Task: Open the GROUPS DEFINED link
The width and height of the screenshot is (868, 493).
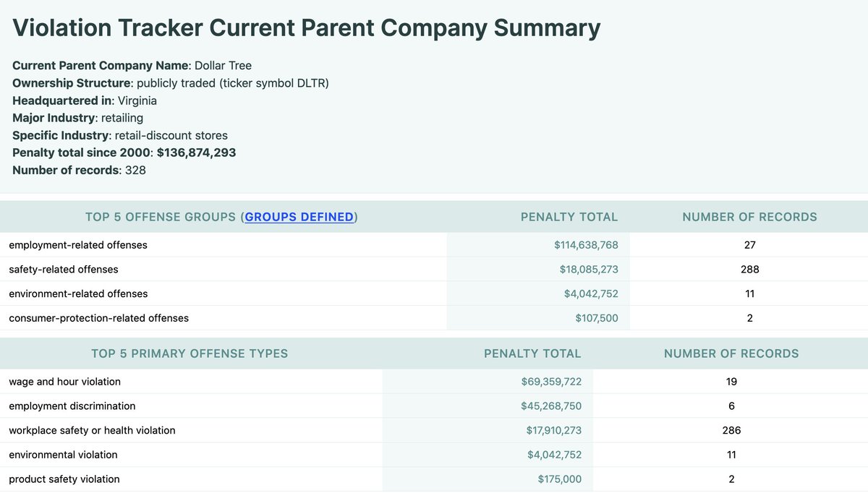Action: [299, 217]
